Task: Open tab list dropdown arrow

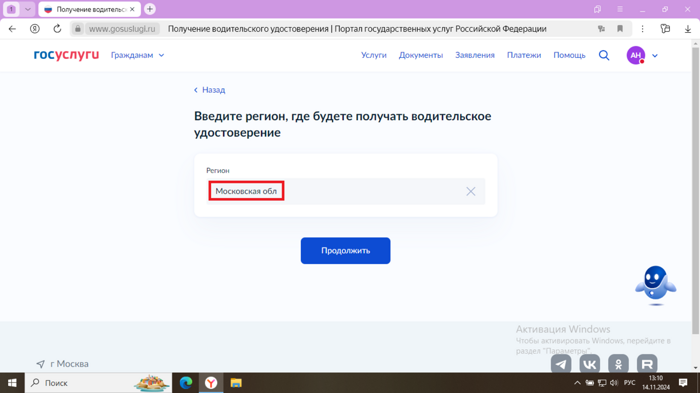Action: (27, 9)
